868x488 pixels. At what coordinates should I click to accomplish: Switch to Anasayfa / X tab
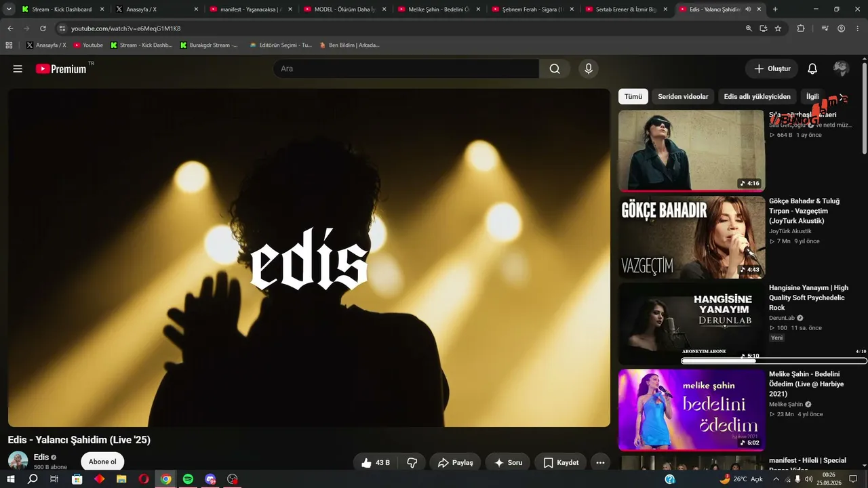pyautogui.click(x=157, y=9)
